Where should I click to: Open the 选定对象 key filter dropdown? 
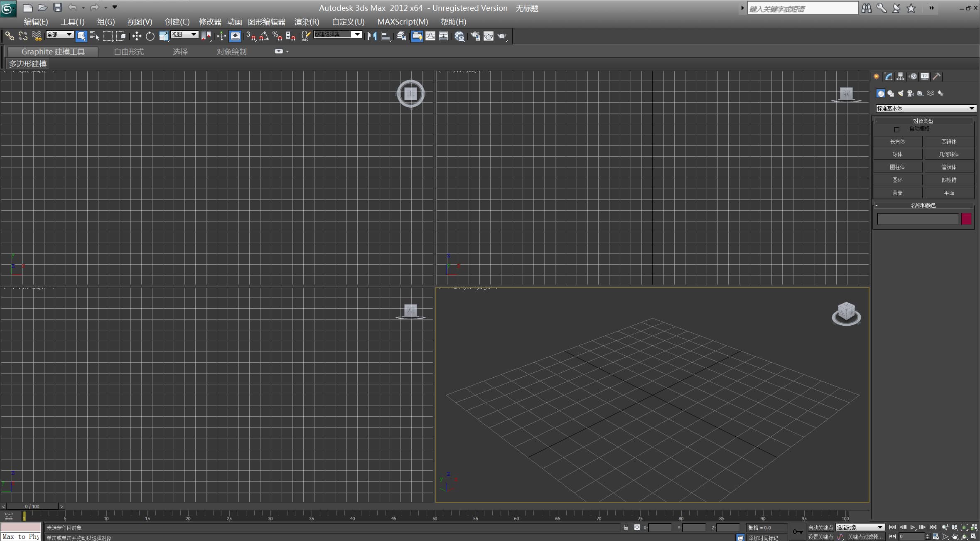pos(860,527)
